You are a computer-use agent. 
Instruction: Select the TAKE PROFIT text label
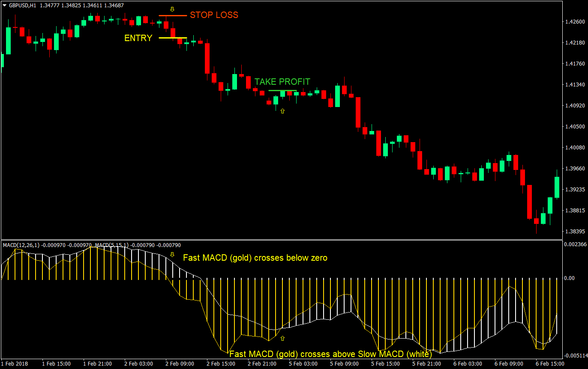282,81
